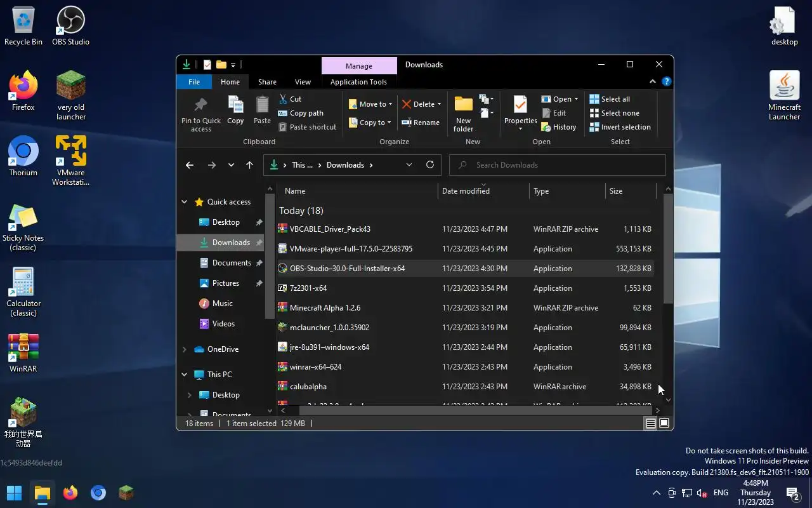This screenshot has width=812, height=508.
Task: Select the jre-8u391-windows-x64 file
Action: (x=465, y=347)
